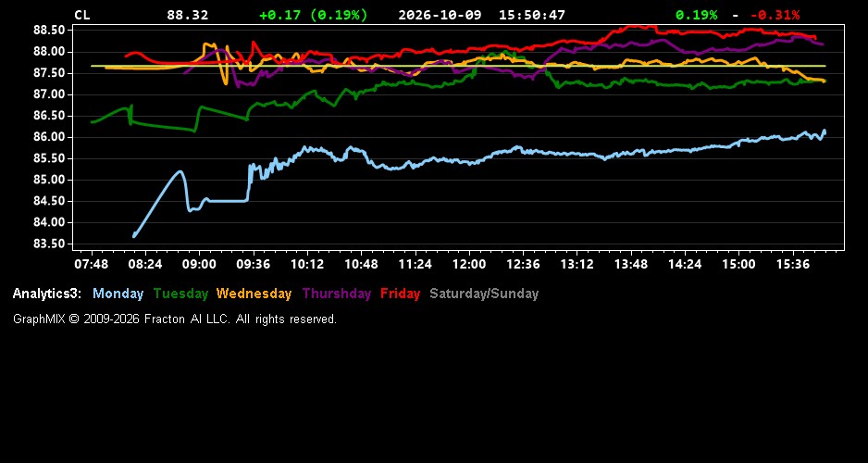Click the 12:00 time axis marker
The height and width of the screenshot is (463, 868).
coord(469,264)
